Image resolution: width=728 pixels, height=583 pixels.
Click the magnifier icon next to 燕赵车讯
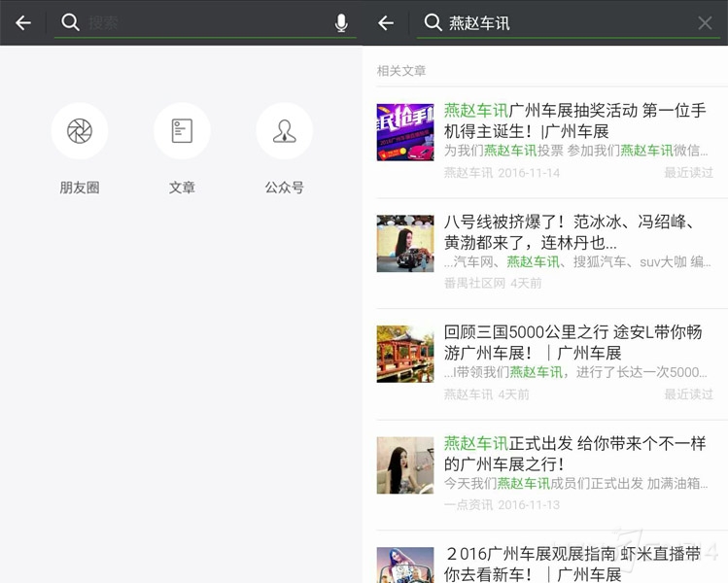coord(433,22)
